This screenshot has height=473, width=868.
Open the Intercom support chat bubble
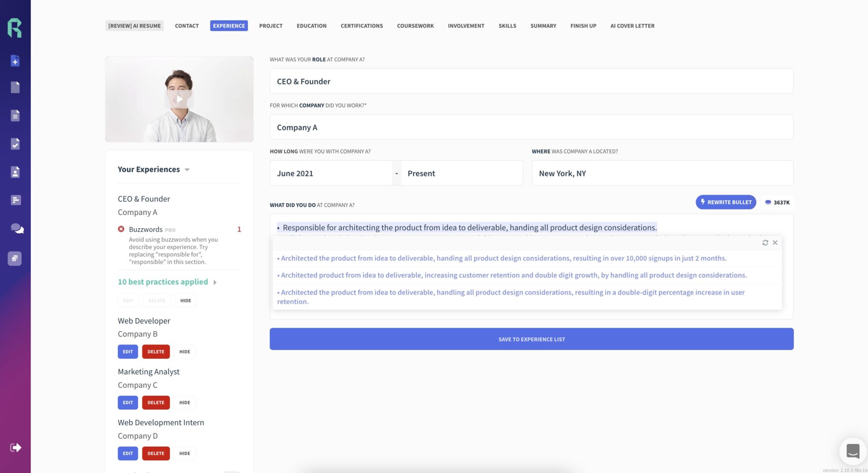click(x=853, y=451)
